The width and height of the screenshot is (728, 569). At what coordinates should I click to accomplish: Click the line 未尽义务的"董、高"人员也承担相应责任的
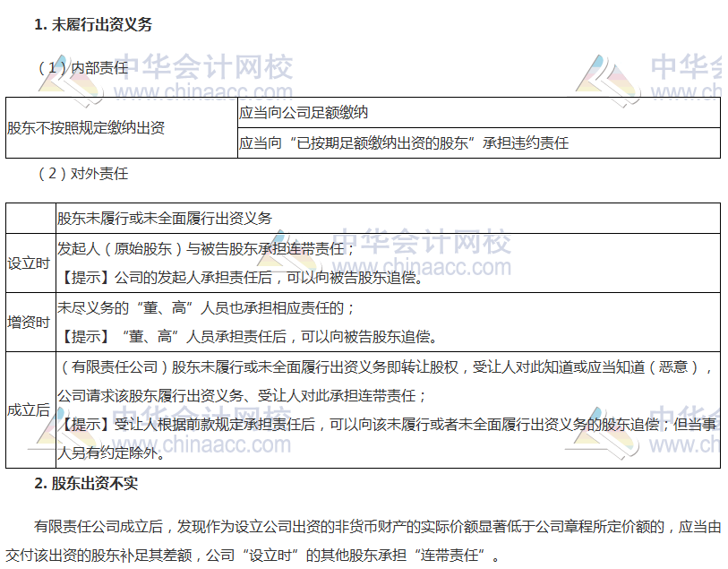tap(206, 307)
